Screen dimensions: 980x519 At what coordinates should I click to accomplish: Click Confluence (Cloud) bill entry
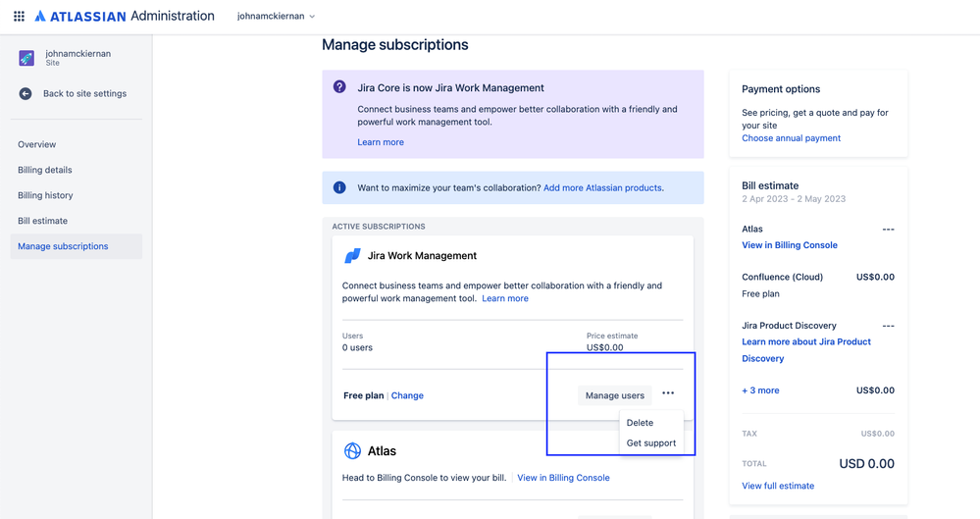[782, 277]
